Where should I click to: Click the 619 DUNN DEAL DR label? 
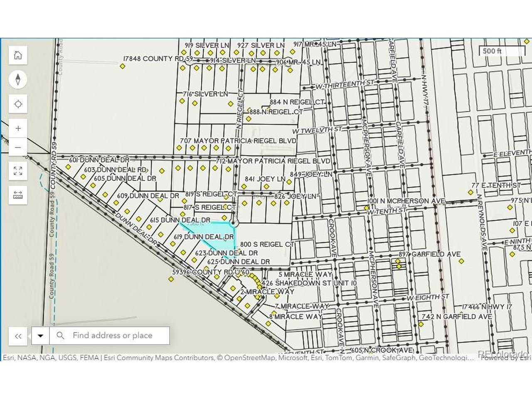(204, 237)
